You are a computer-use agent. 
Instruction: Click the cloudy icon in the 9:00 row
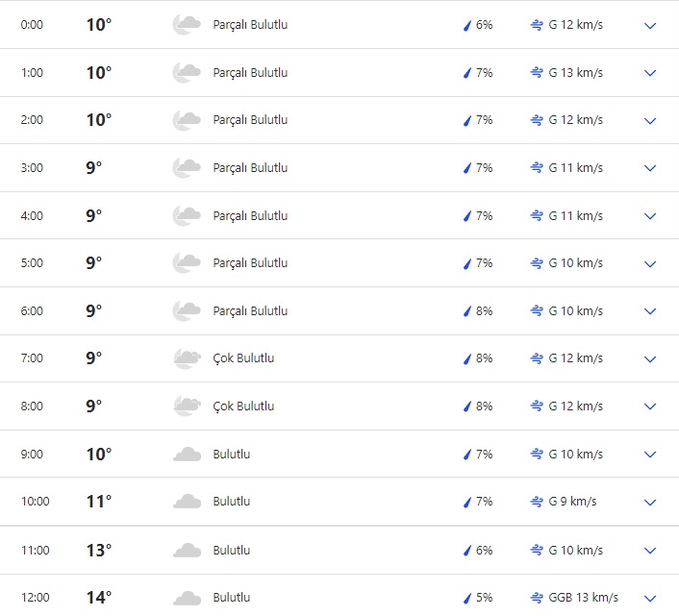pos(187,454)
